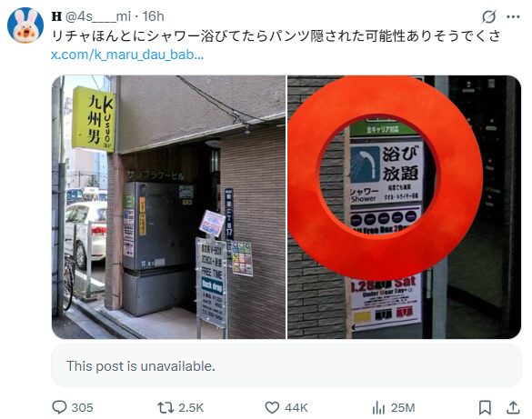Open left photo of building entrance
532x419 pixels.
(x=168, y=207)
